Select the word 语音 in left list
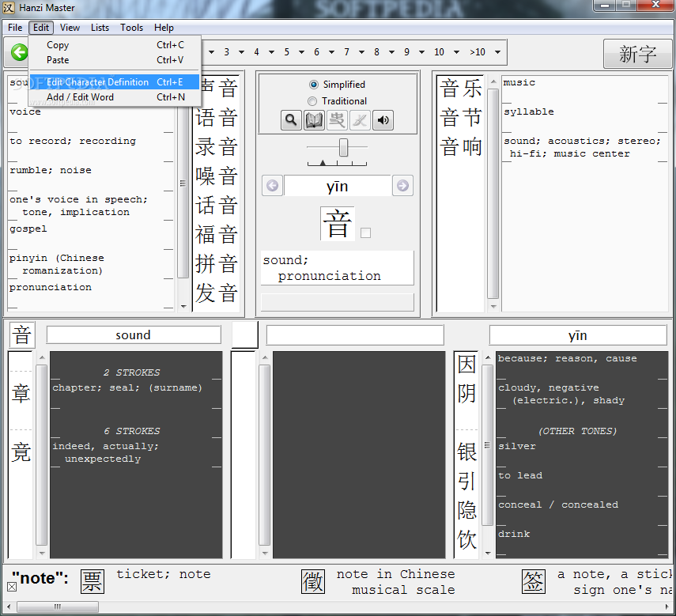 pyautogui.click(x=217, y=118)
